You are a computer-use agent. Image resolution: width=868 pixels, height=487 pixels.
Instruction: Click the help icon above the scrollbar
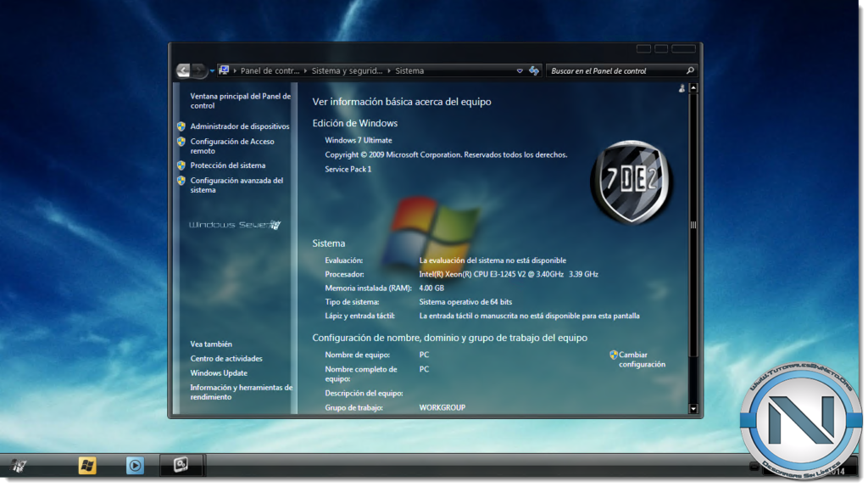coord(682,88)
